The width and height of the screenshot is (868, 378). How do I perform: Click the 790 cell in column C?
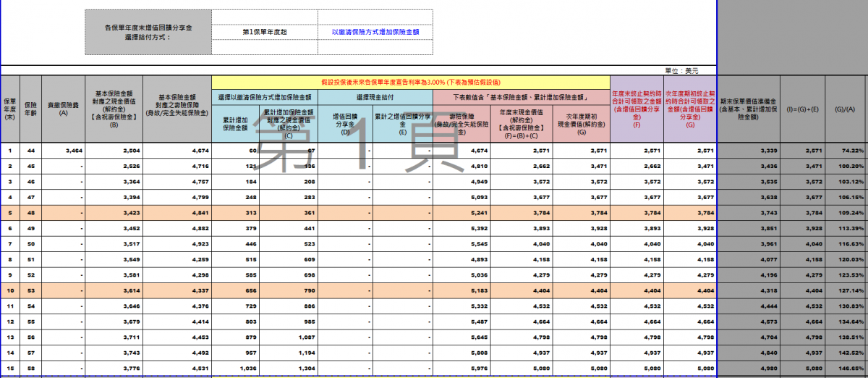pyautogui.click(x=289, y=290)
